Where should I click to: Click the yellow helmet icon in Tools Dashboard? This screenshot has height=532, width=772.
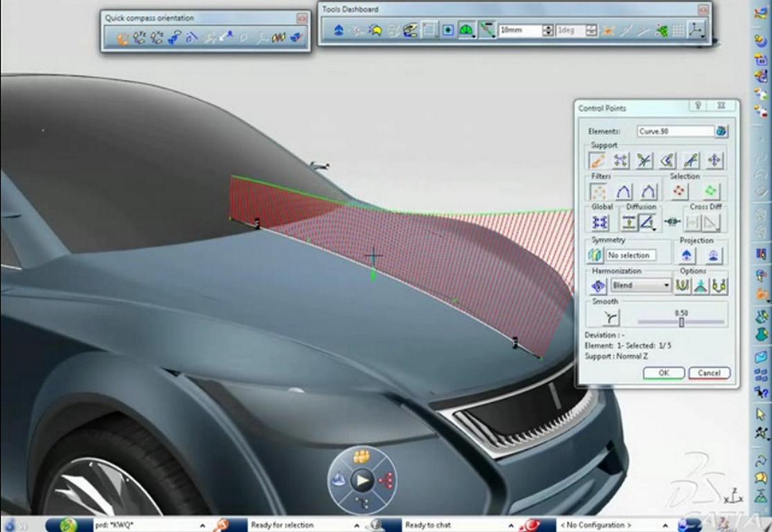[376, 30]
